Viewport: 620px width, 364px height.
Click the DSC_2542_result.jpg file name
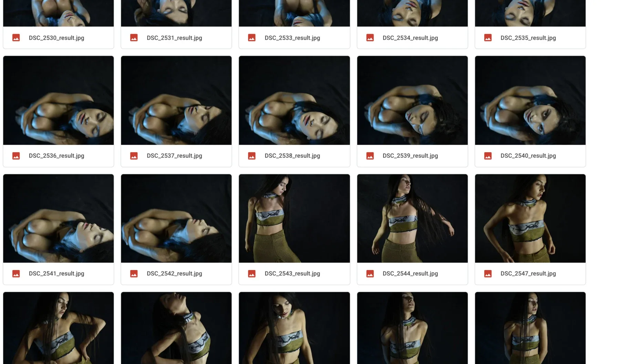pyautogui.click(x=174, y=273)
